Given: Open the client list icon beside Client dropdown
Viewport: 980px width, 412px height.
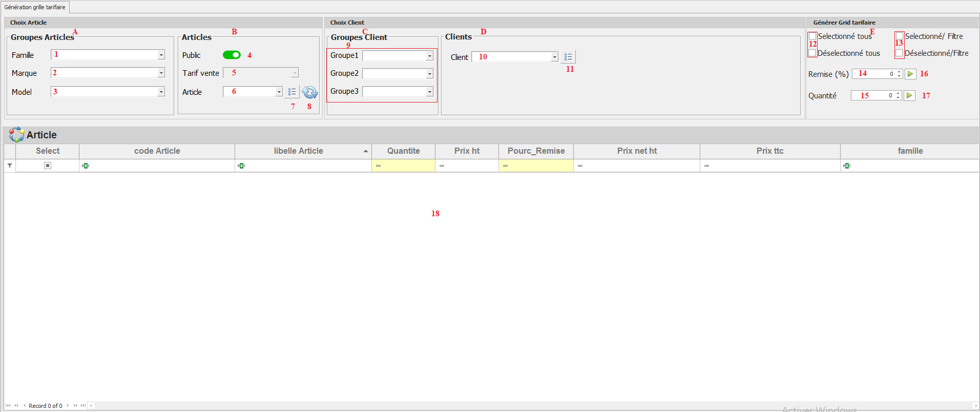Looking at the screenshot, I should 568,57.
